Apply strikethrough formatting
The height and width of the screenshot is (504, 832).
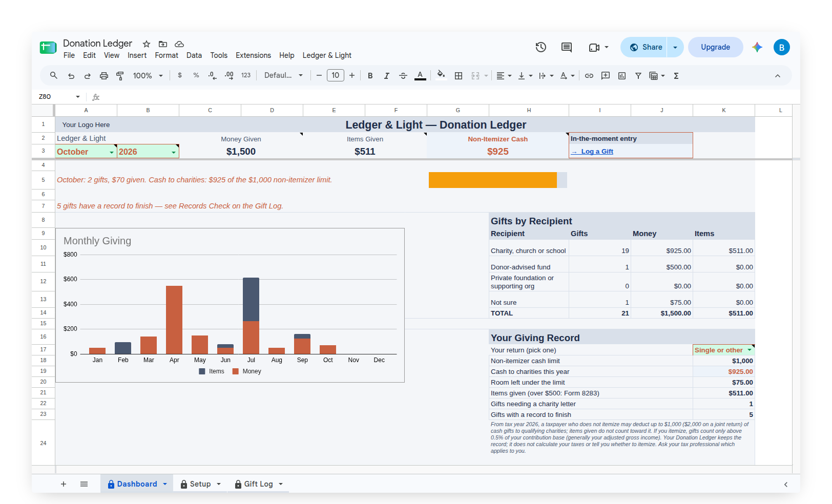point(403,76)
